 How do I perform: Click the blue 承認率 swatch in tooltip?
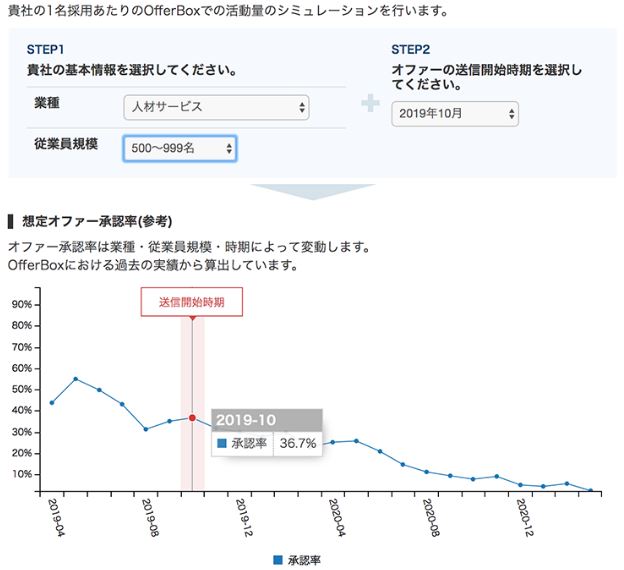(222, 443)
